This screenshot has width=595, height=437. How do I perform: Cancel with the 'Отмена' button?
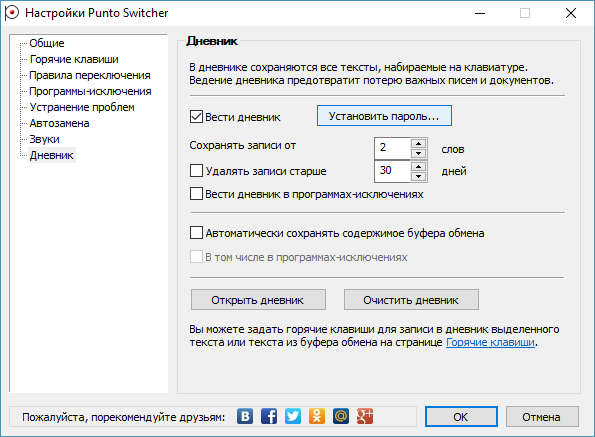pyautogui.click(x=542, y=417)
